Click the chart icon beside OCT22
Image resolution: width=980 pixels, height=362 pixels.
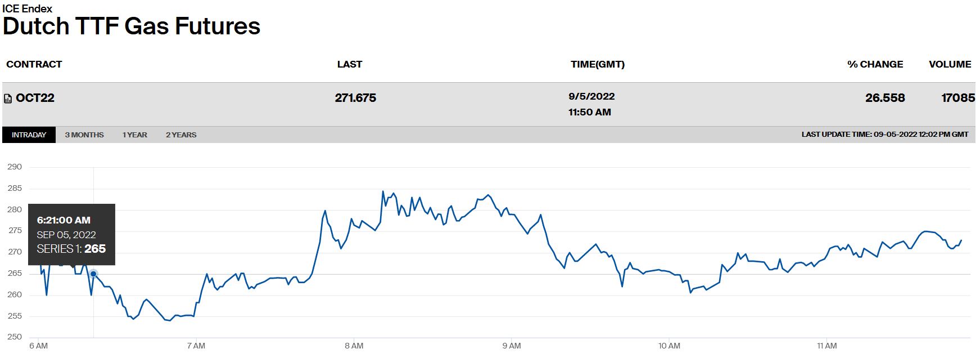click(8, 99)
